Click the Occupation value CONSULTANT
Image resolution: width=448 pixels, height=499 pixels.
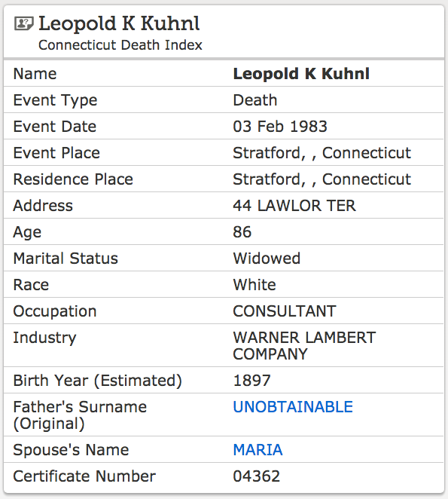(285, 311)
